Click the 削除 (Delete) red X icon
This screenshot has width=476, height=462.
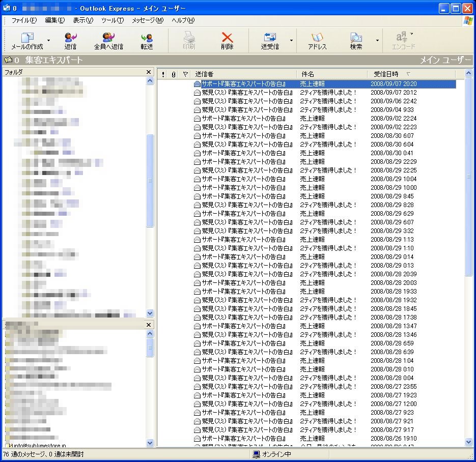click(x=227, y=41)
